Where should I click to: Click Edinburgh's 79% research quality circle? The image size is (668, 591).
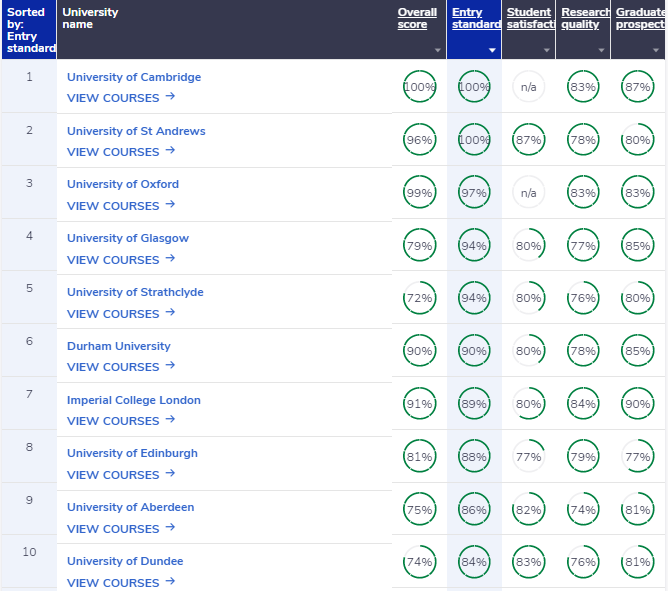(x=583, y=457)
